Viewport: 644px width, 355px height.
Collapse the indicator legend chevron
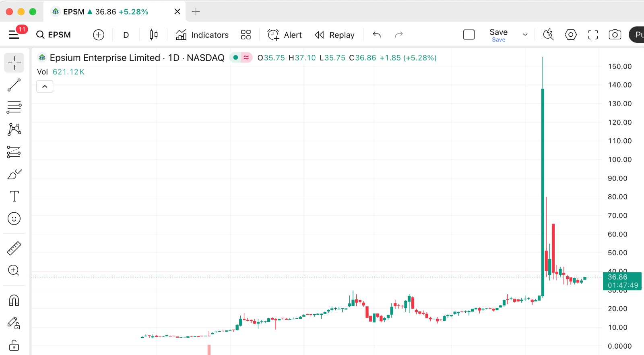[45, 87]
